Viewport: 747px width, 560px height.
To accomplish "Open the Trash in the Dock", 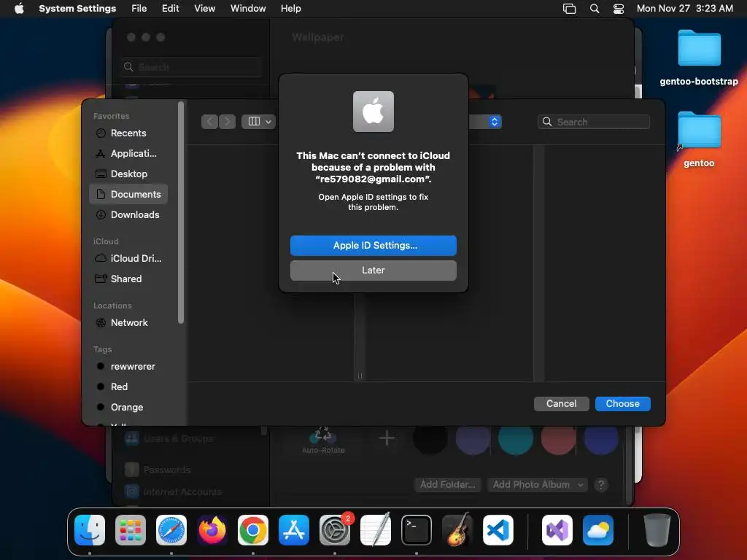I will (657, 530).
